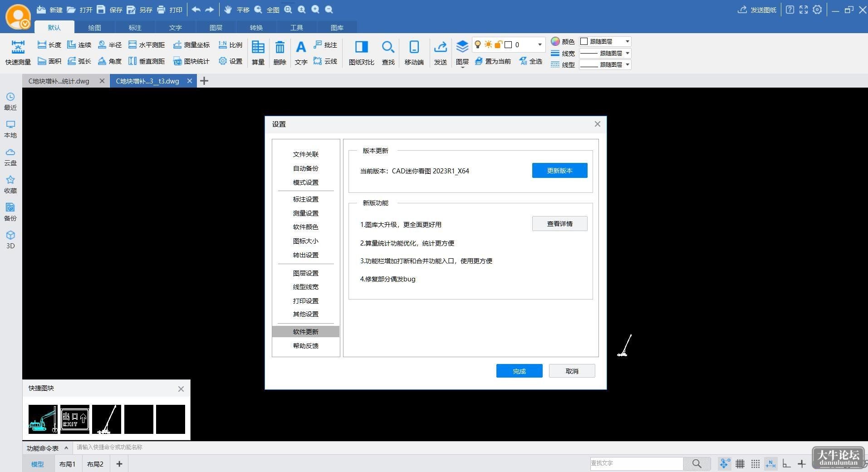Viewport: 868px width, 472px height.
Task: Click the 删除 delete icon
Action: tap(280, 53)
